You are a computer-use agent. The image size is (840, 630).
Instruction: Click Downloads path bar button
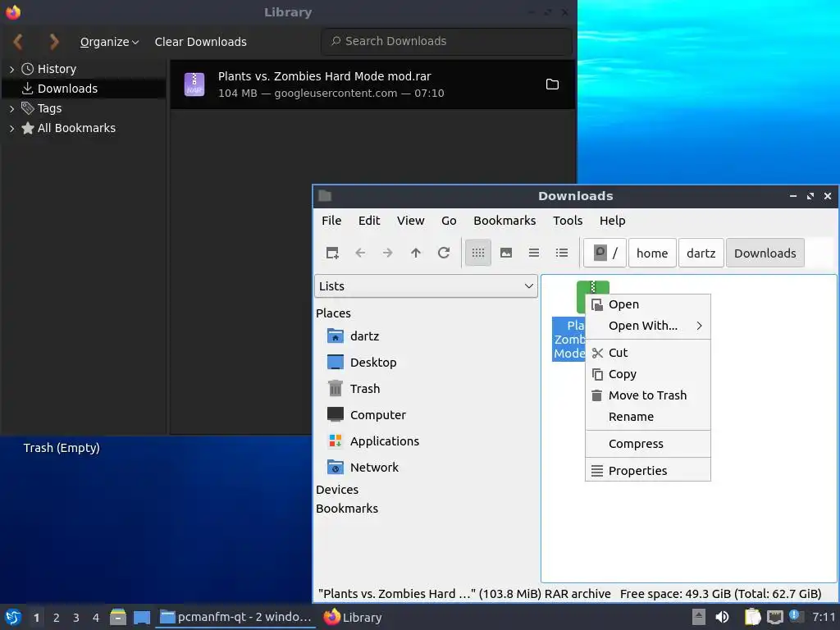click(765, 253)
